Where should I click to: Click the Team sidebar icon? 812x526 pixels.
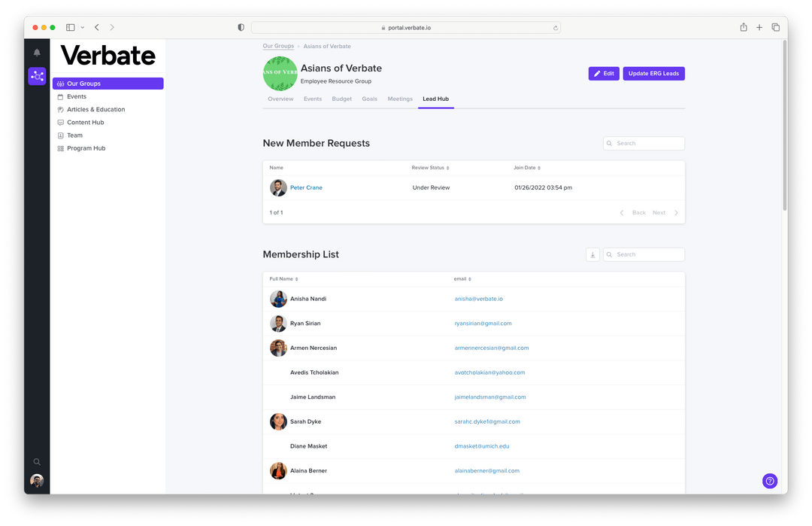click(60, 135)
